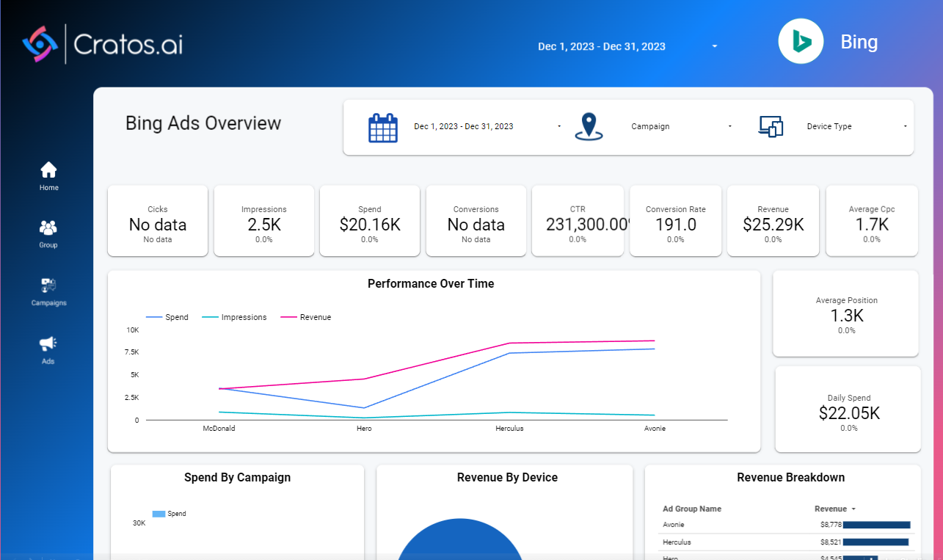Click the Spend By Campaign title
943x560 pixels.
[x=238, y=477]
